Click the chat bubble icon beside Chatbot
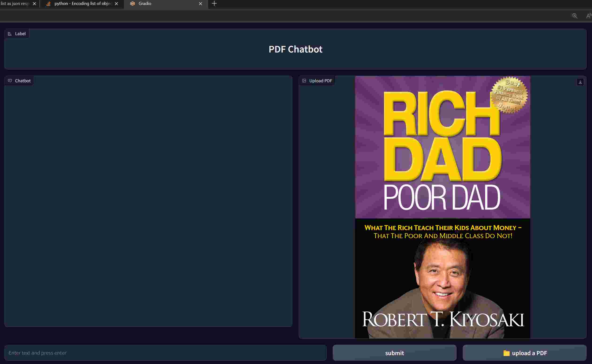The width and height of the screenshot is (592, 364). pyautogui.click(x=10, y=81)
